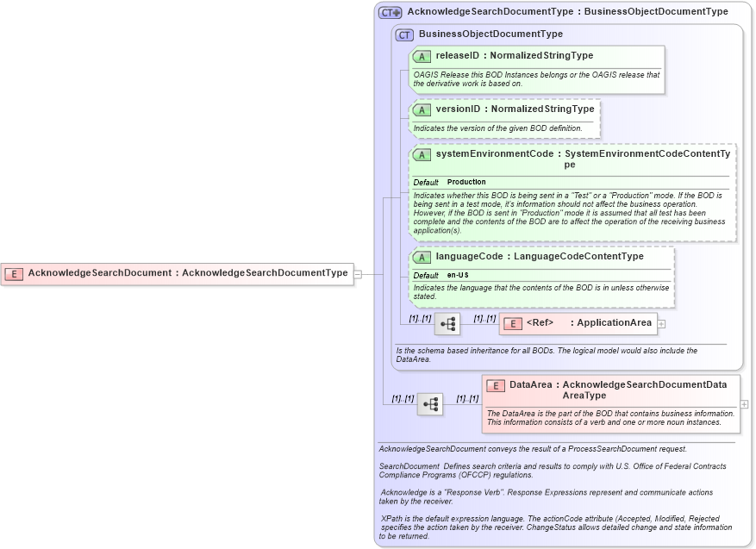Expand the ApplicationArea element details
Viewport: 756px width, 549px height.
(660, 323)
